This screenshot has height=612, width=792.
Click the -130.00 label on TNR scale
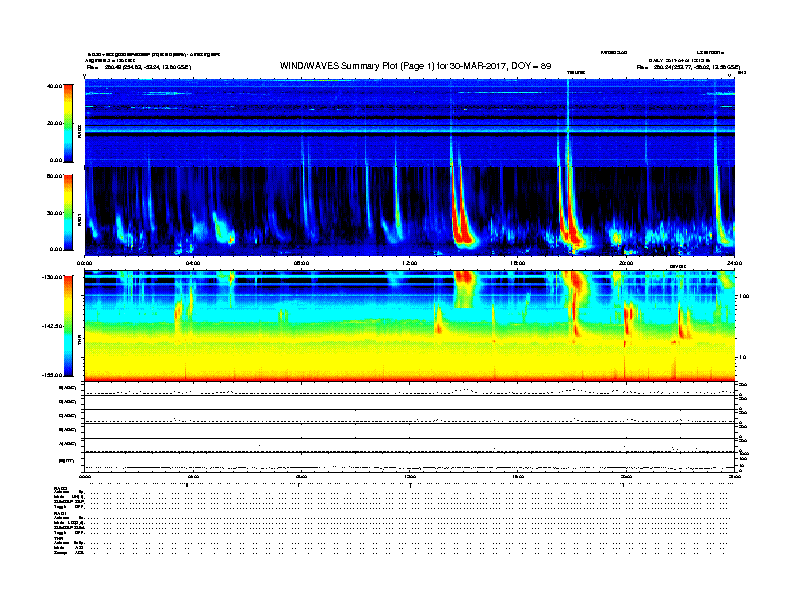click(52, 277)
